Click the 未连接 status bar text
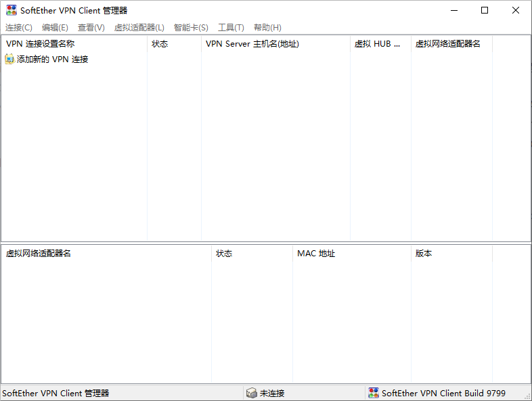The height and width of the screenshot is (401, 532). 272,393
